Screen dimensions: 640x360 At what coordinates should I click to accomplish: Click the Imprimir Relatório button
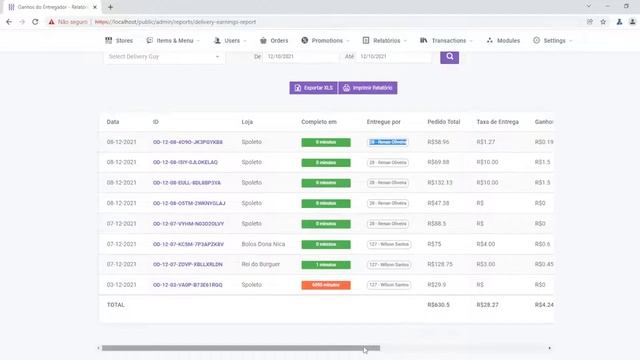368,88
